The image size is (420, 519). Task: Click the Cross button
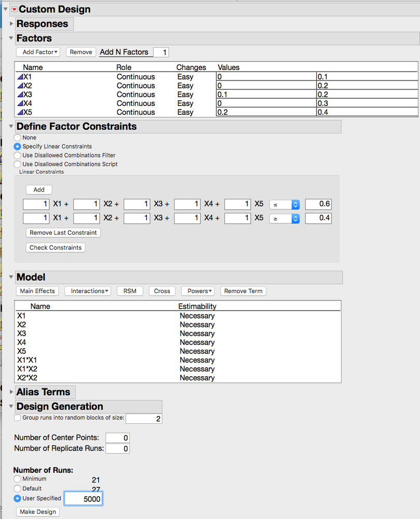tap(162, 291)
